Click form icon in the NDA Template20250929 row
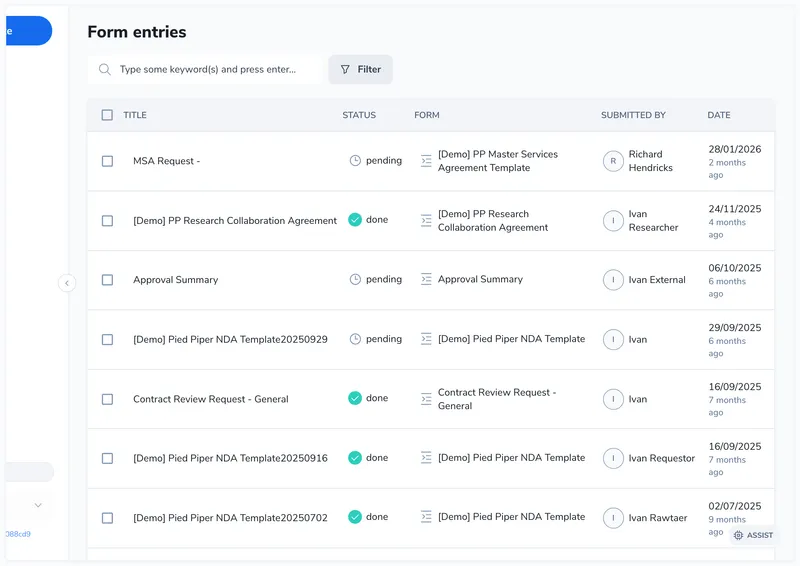Image resolution: width=800 pixels, height=566 pixels. coord(426,339)
